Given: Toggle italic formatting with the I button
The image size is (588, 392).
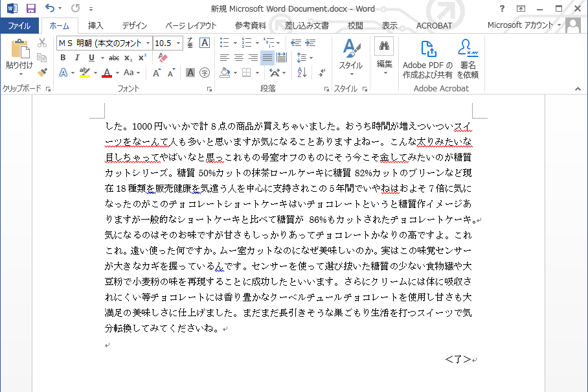Looking at the screenshot, I should point(78,57).
